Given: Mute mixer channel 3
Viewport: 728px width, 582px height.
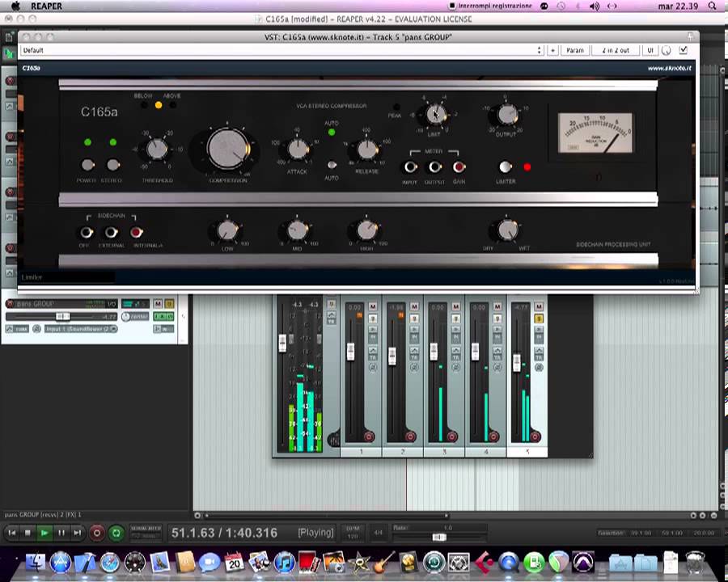Looking at the screenshot, I should (455, 307).
